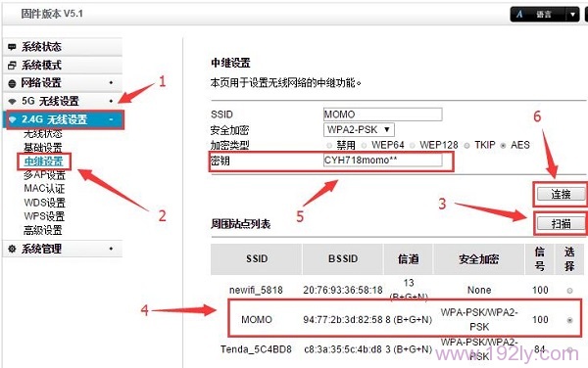This screenshot has height=368, width=588.
Task: Select the 2.4G 无线设置 menu
Action: point(64,119)
